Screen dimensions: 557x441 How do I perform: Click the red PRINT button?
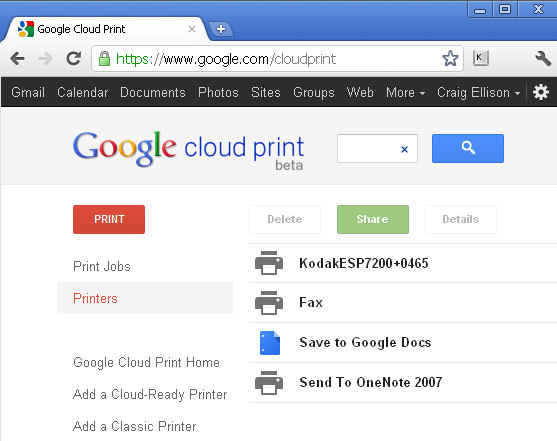tap(109, 219)
